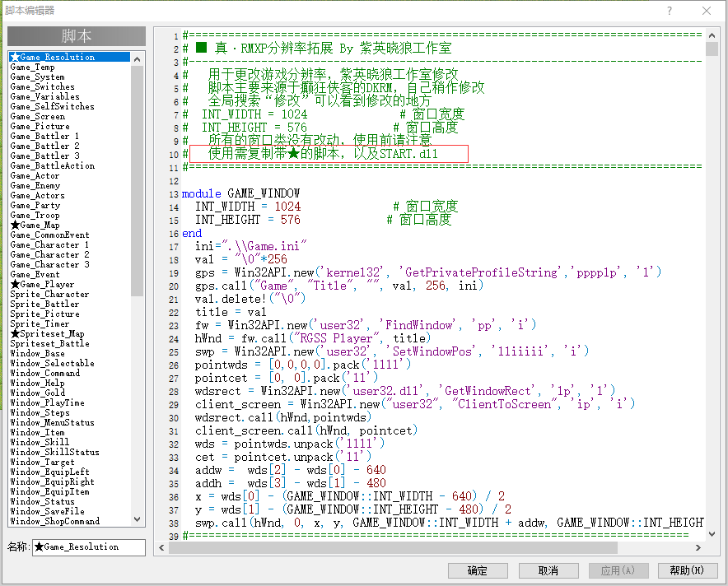Image resolution: width=728 pixels, height=586 pixels.
Task: Click script list scroll-up arrow
Action: (137, 59)
